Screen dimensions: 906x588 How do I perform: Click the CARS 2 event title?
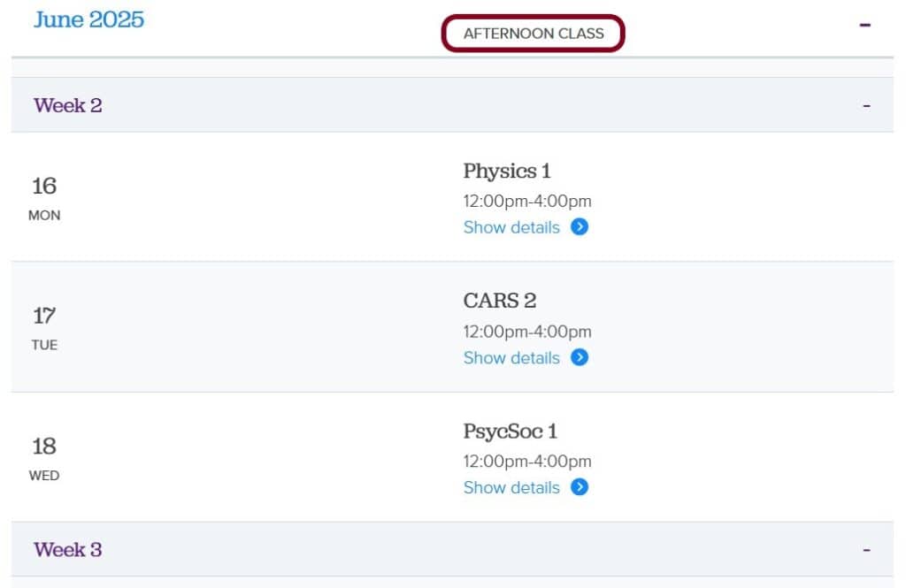[500, 301]
